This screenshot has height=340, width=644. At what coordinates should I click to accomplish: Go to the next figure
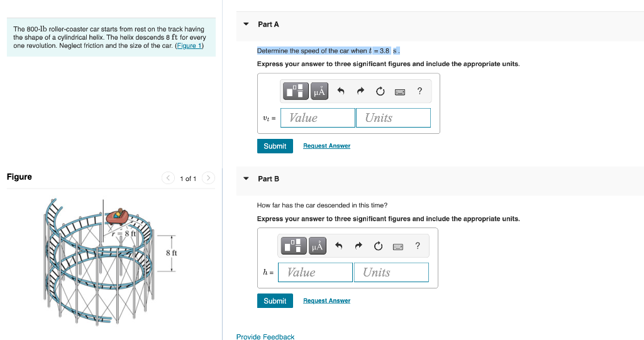click(x=208, y=178)
